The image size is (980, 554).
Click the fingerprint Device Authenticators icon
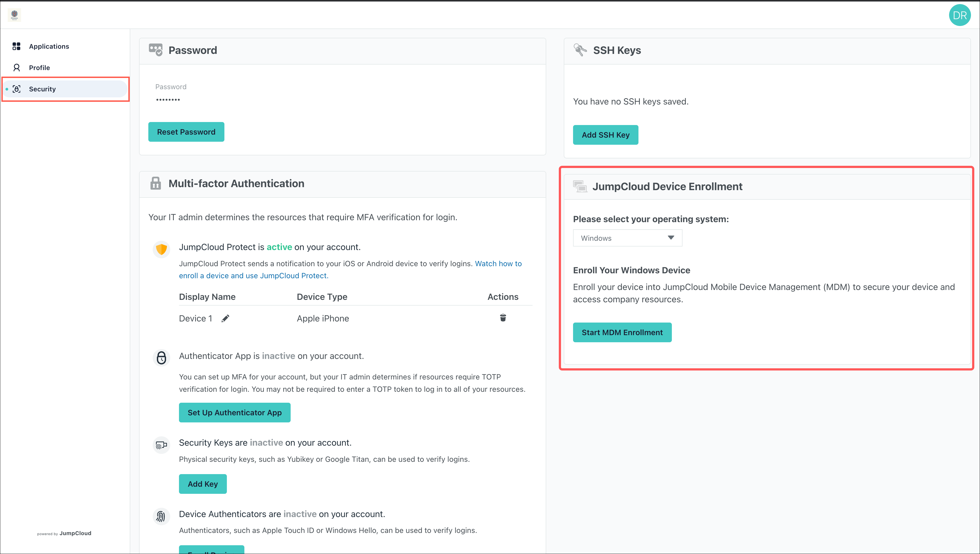pyautogui.click(x=161, y=516)
